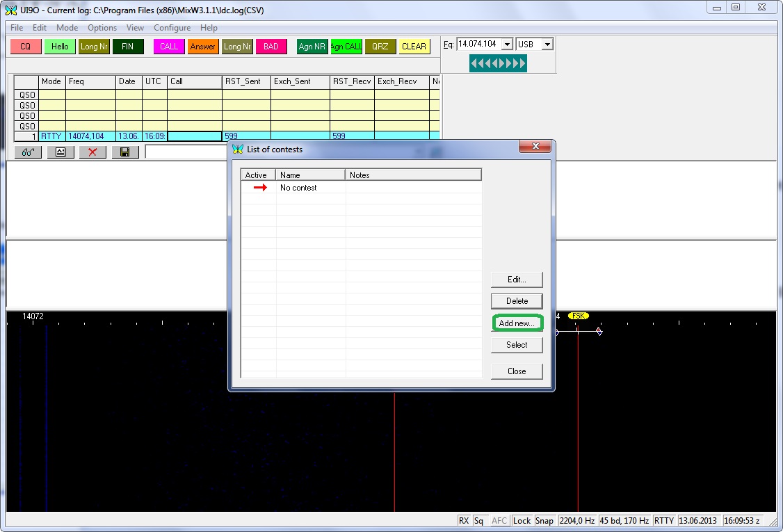Click the binoculars search icon under the log
783x532 pixels.
(x=28, y=152)
